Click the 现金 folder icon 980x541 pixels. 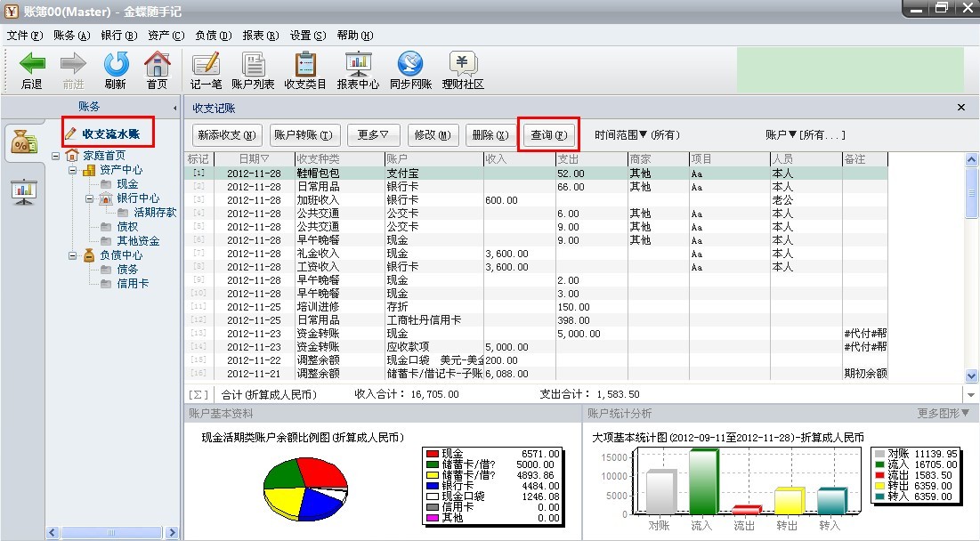[x=106, y=183]
